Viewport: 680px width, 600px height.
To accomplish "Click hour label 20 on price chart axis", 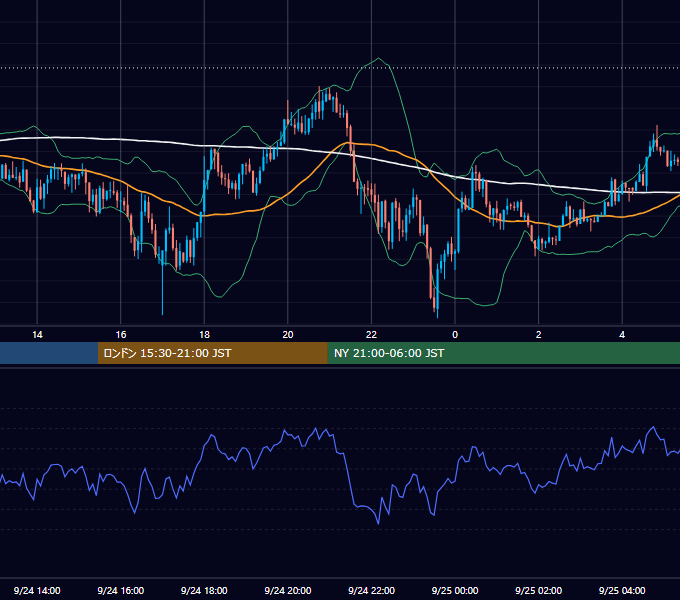I will pyautogui.click(x=288, y=335).
